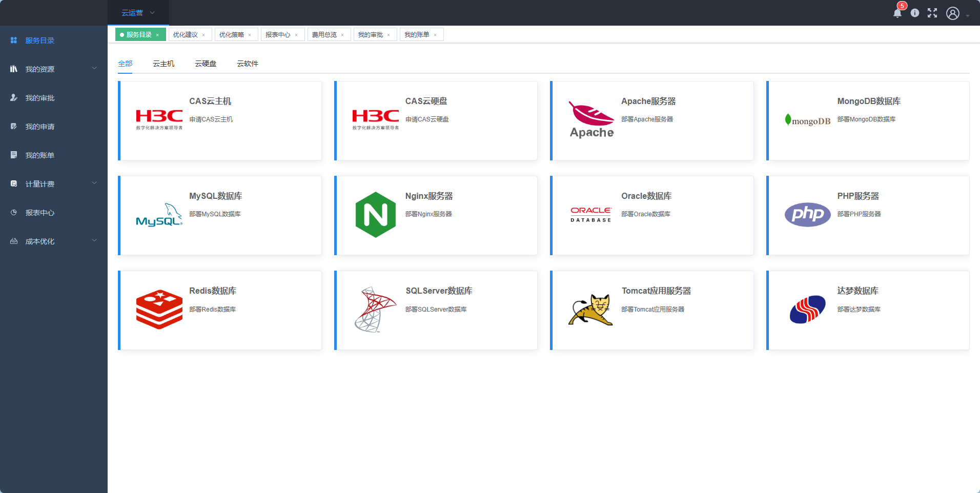Open Nginx服务器 service title
Image resolution: width=980 pixels, height=493 pixels.
tap(429, 196)
